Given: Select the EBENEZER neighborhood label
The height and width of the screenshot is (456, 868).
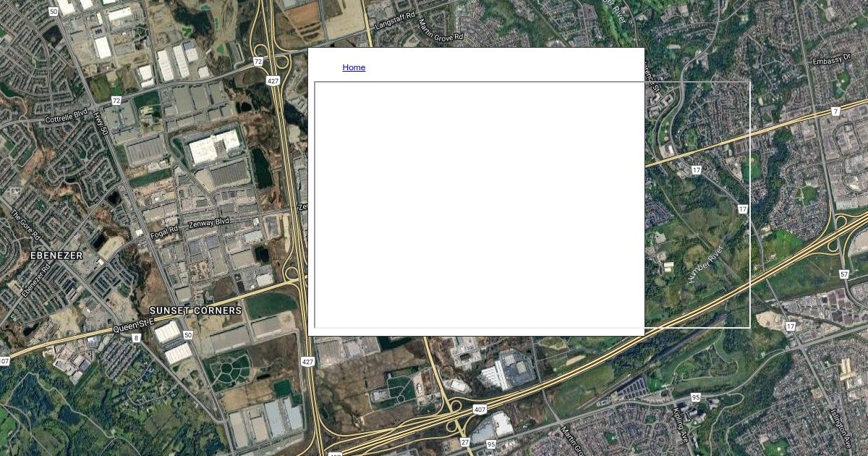Looking at the screenshot, I should pos(56,256).
